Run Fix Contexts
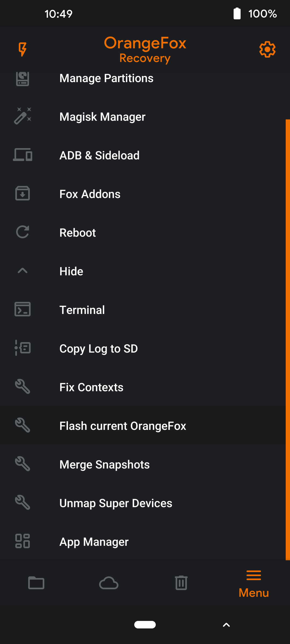Image resolution: width=290 pixels, height=644 pixels. pyautogui.click(x=91, y=387)
